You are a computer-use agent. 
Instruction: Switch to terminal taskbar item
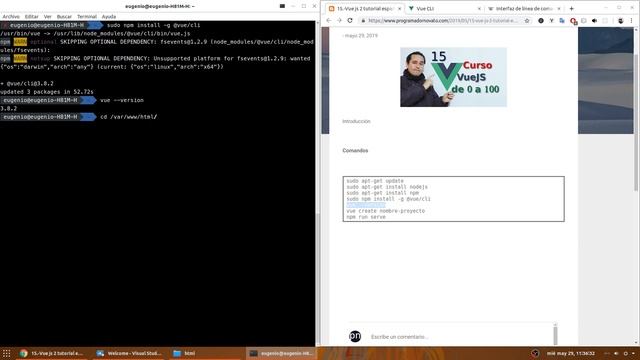click(282, 353)
